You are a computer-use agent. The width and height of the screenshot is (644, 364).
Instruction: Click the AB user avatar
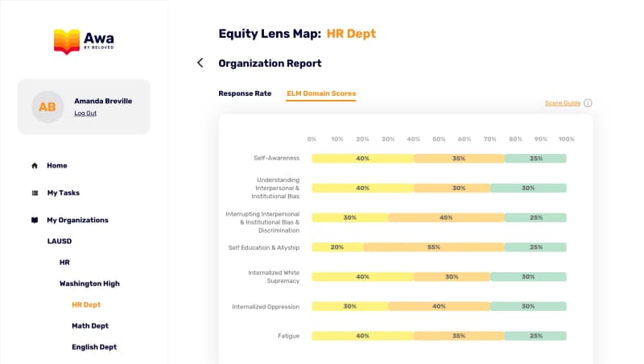(47, 106)
